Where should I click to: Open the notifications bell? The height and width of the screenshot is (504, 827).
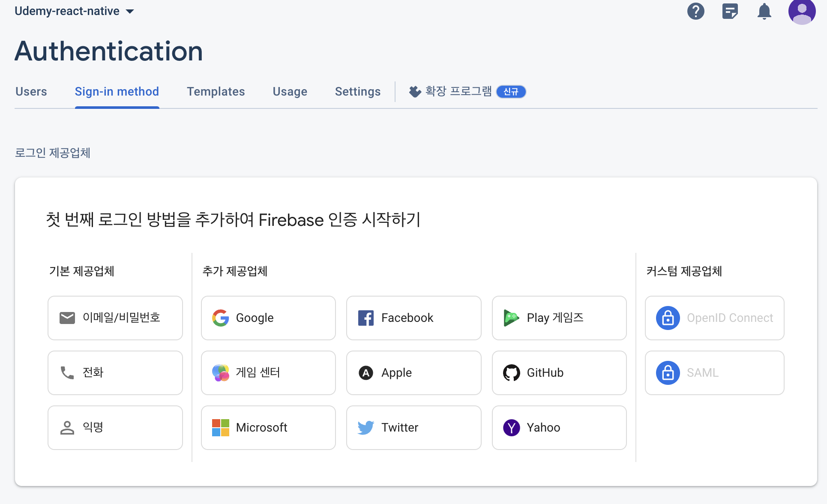(764, 12)
